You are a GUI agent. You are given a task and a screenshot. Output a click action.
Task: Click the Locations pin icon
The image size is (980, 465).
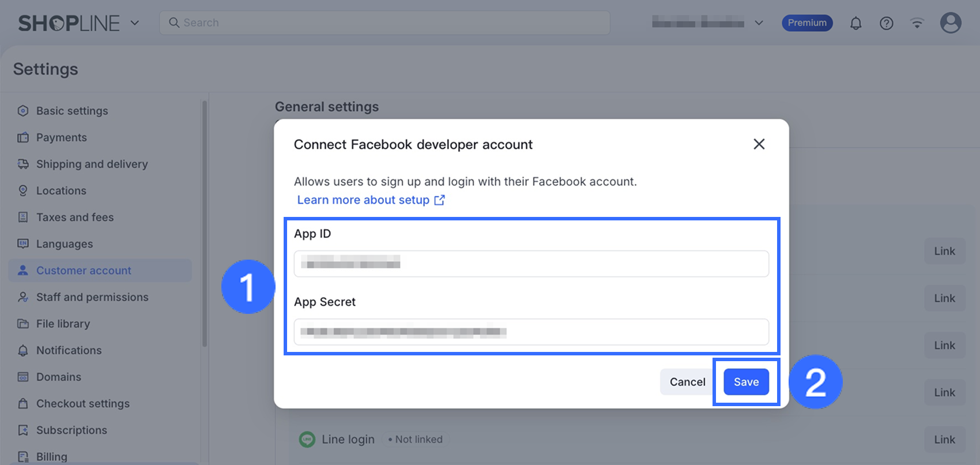(x=23, y=190)
